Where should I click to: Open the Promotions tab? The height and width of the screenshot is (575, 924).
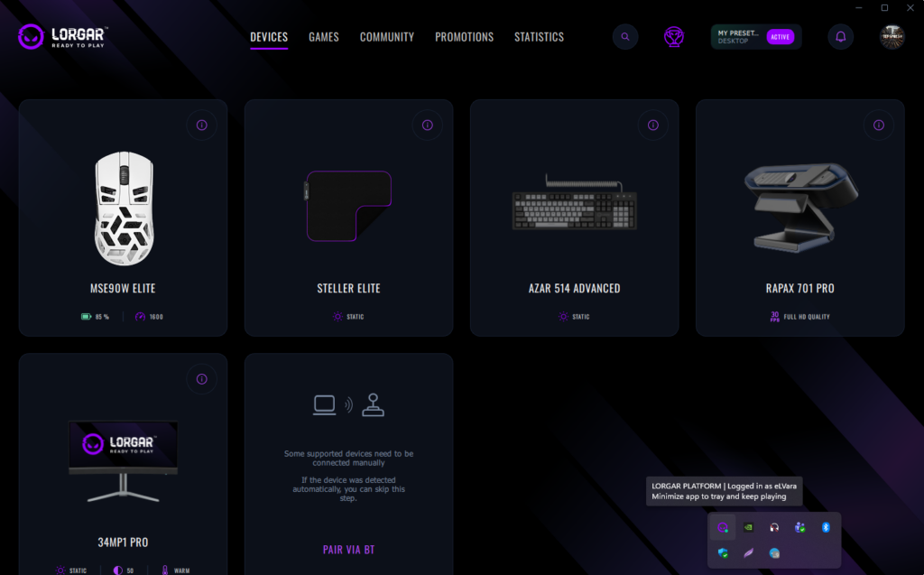[464, 37]
